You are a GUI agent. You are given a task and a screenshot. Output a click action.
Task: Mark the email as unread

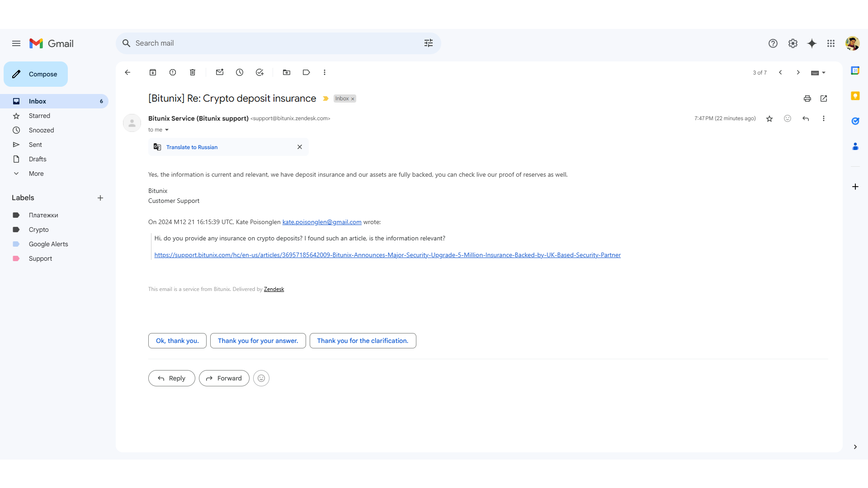pyautogui.click(x=220, y=72)
